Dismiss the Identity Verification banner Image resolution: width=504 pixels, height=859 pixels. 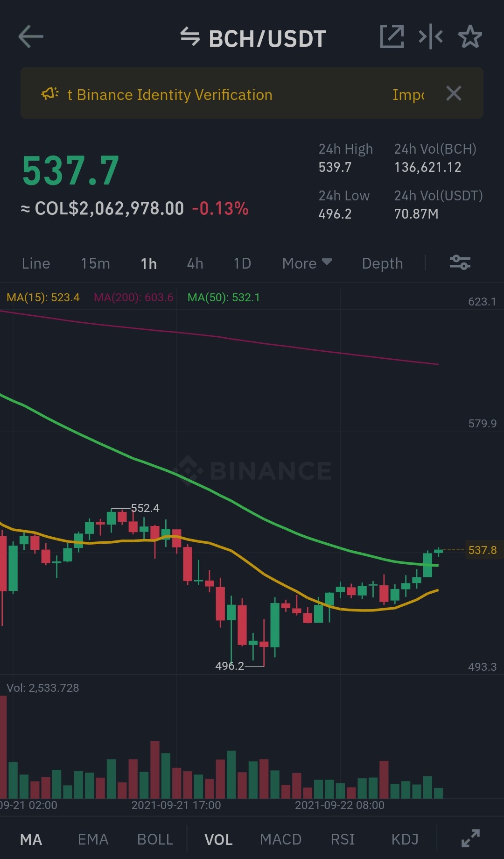[454, 93]
